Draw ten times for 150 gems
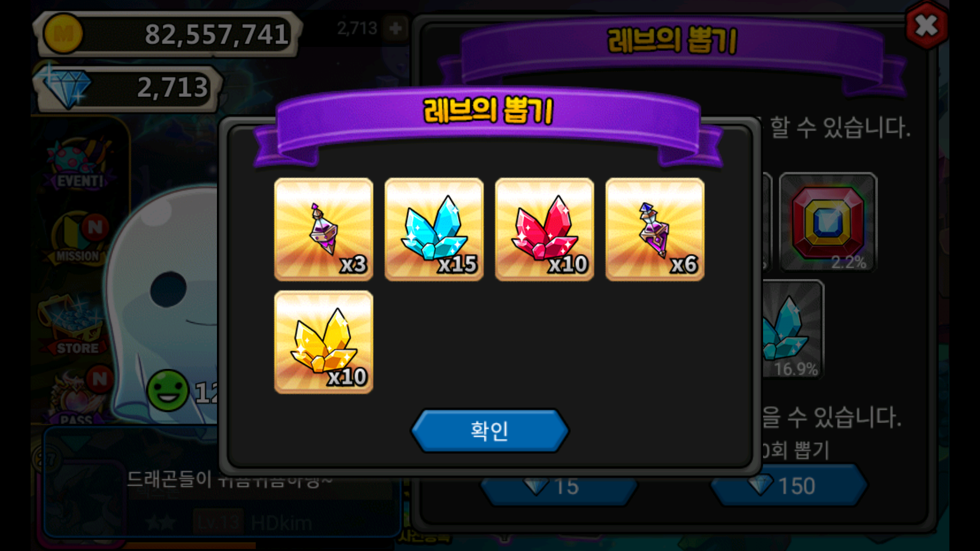 click(789, 485)
